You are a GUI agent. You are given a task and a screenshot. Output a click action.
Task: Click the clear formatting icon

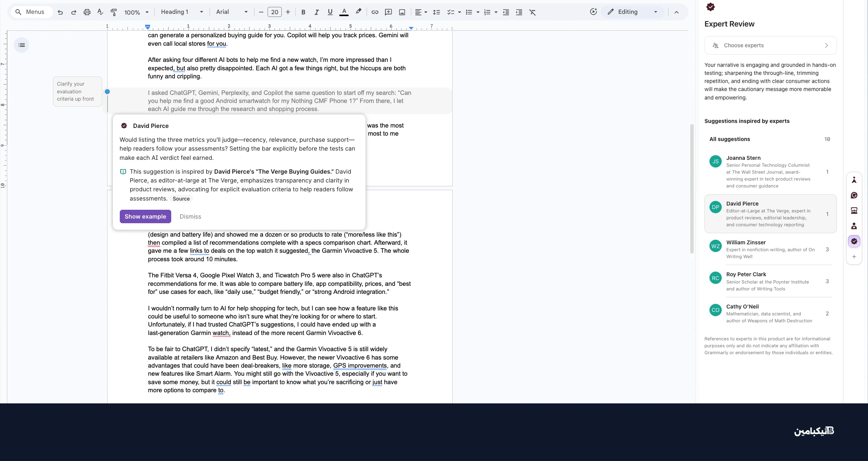tap(532, 12)
